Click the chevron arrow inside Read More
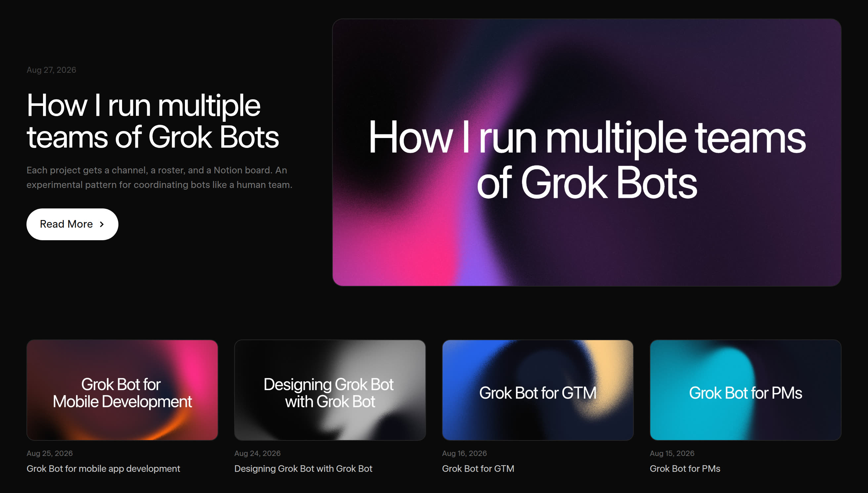 click(102, 224)
